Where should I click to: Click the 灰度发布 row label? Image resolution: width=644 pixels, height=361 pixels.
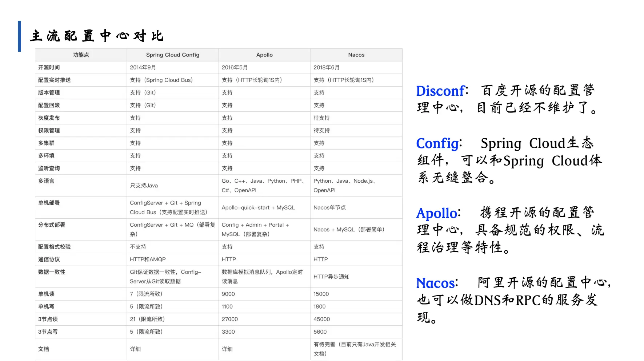49,118
